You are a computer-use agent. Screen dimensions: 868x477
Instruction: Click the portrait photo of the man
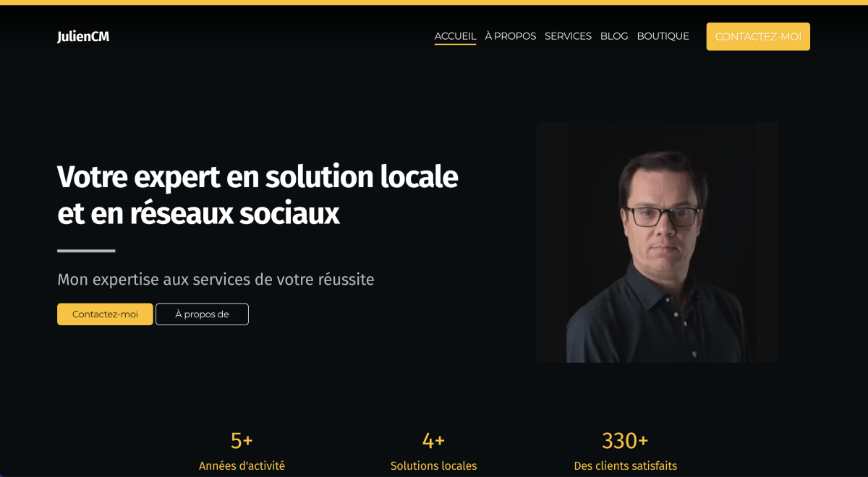click(x=658, y=242)
